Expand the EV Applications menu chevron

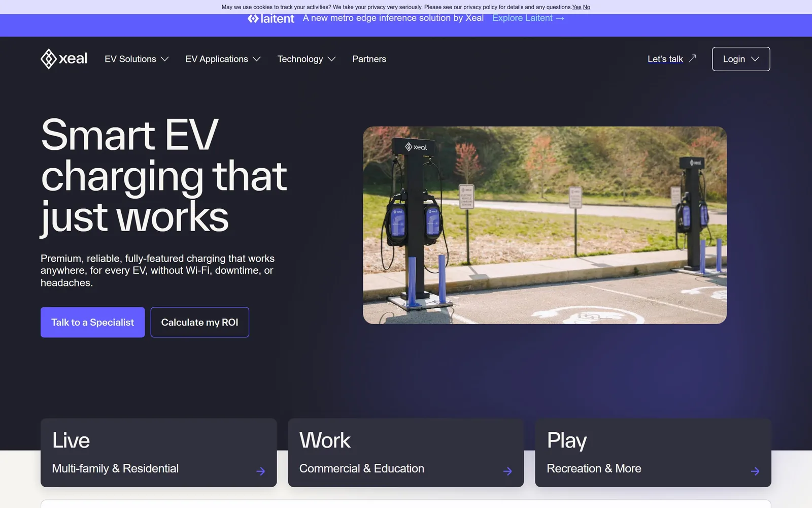coord(257,59)
